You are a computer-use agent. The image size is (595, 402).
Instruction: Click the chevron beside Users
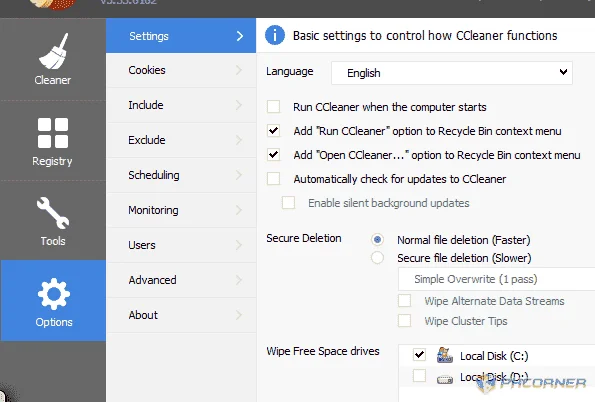point(239,245)
